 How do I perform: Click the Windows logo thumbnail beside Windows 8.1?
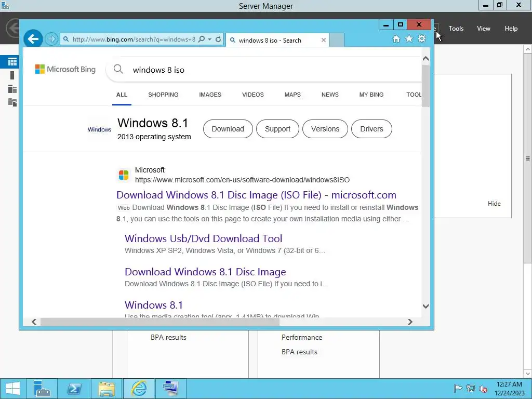pos(99,129)
